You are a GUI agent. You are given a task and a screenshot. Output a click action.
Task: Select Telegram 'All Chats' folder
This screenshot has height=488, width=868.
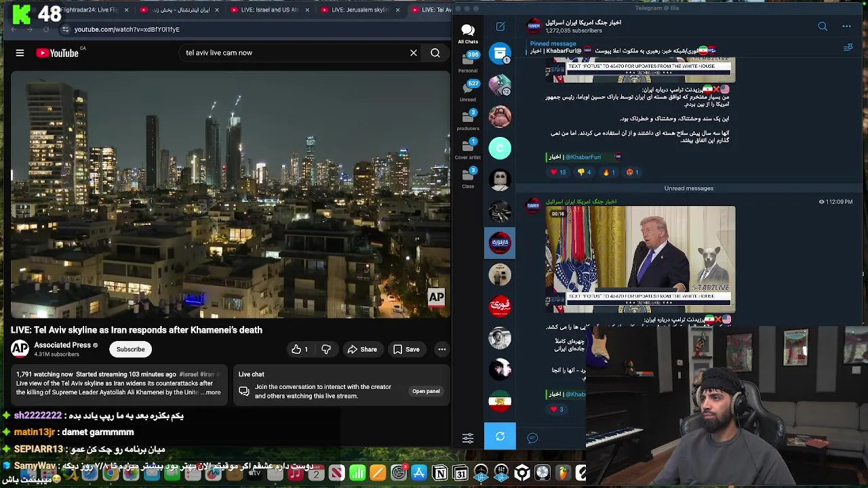468,33
